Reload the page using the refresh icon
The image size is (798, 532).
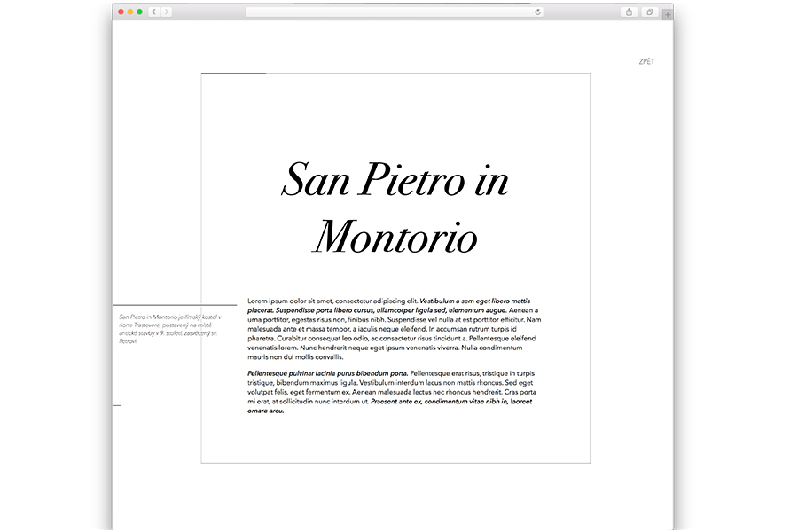pyautogui.click(x=537, y=12)
